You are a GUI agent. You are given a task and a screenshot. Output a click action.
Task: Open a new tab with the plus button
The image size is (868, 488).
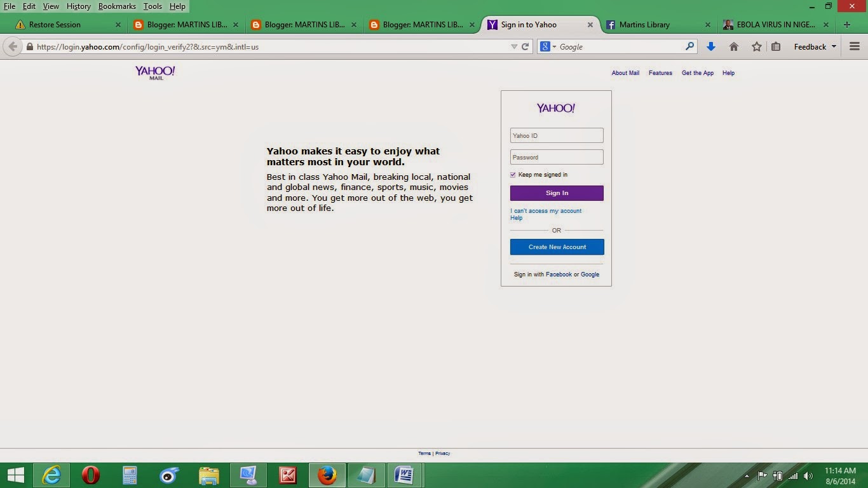point(847,25)
